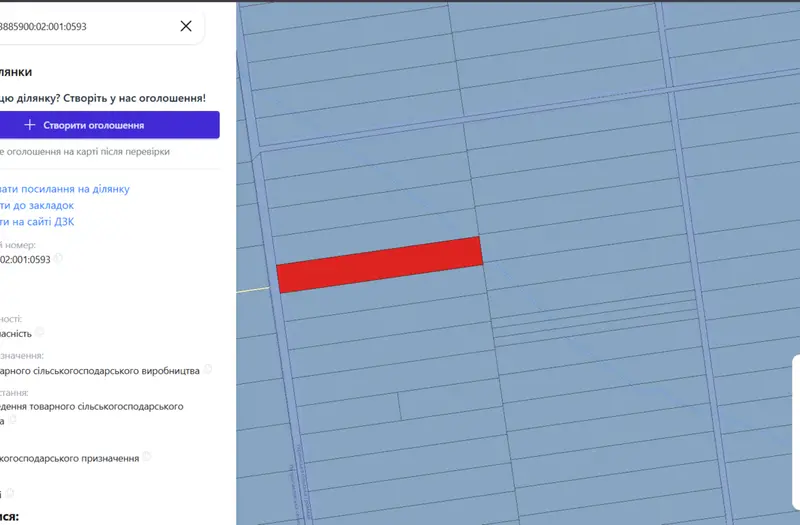Click the white panel at the map's right edge
Viewport: 800px width, 525px height.
pos(796,433)
